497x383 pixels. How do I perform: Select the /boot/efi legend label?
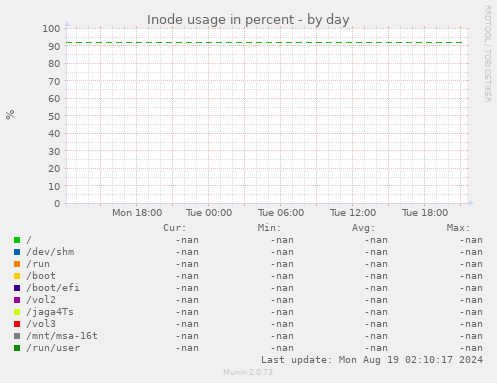pos(53,288)
